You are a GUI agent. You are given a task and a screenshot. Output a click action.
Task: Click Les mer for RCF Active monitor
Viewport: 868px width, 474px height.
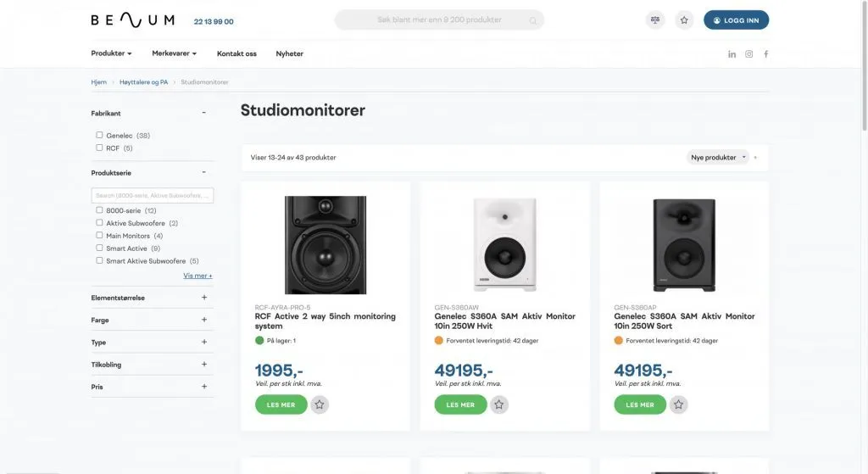tap(281, 405)
